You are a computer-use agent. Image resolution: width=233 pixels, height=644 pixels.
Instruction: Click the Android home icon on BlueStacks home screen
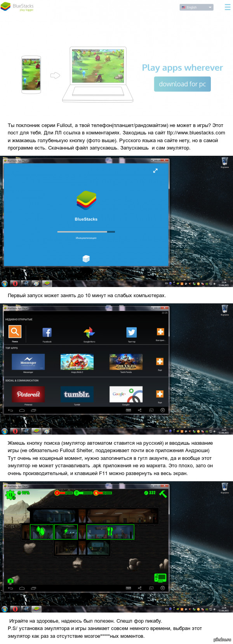(x=22, y=410)
